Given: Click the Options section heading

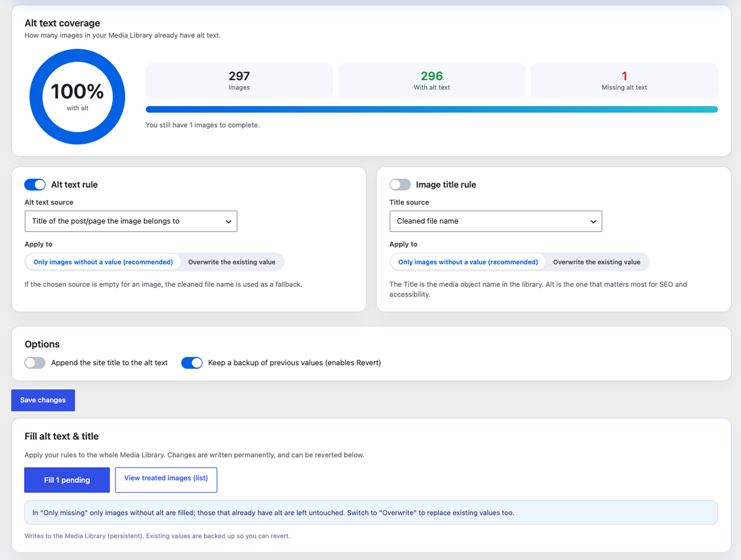Looking at the screenshot, I should pyautogui.click(x=42, y=344).
